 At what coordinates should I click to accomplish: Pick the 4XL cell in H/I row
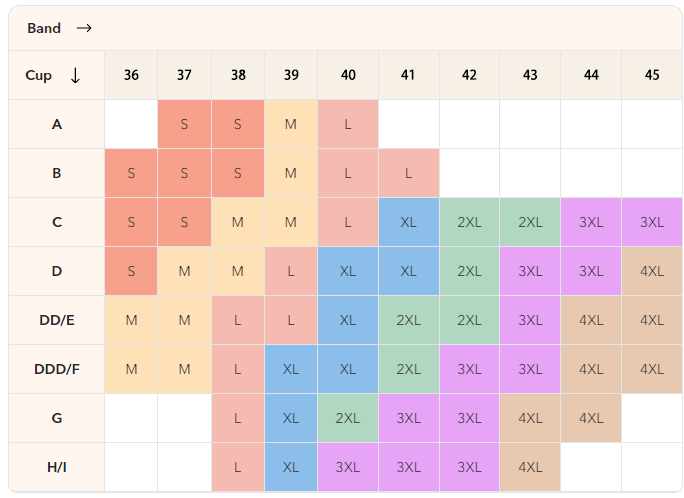530,467
